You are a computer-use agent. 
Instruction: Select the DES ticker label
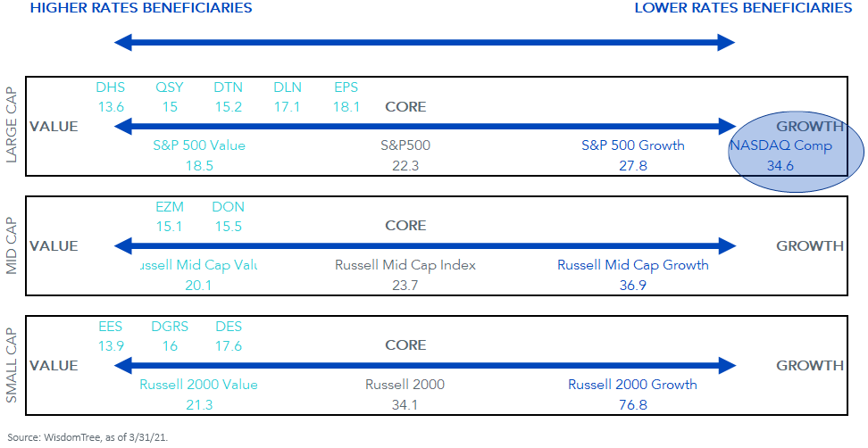click(x=229, y=327)
